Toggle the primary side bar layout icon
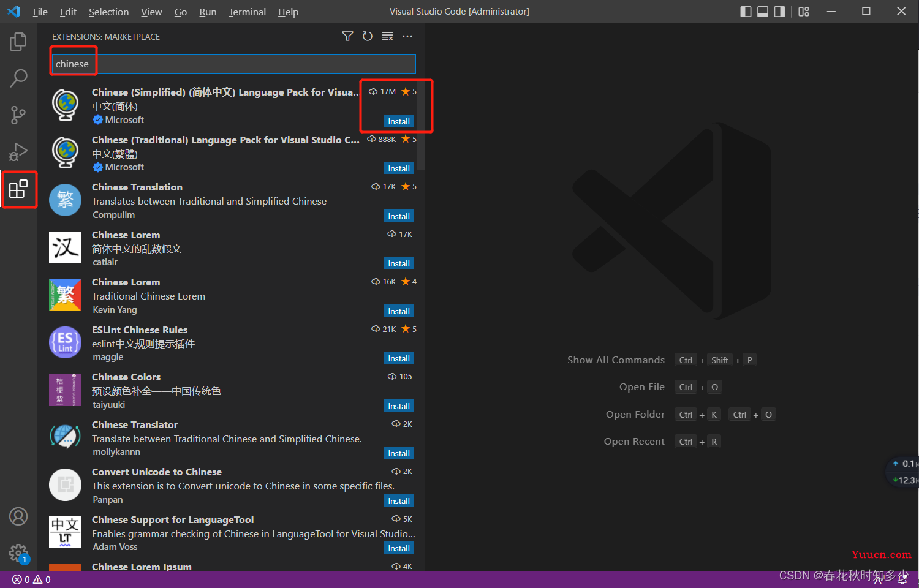919x588 pixels. pos(746,12)
